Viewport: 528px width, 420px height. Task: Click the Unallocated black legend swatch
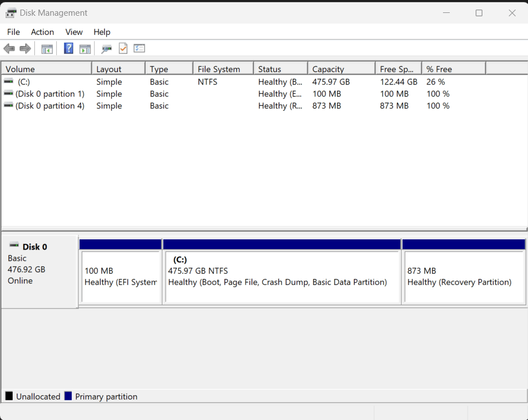point(9,396)
